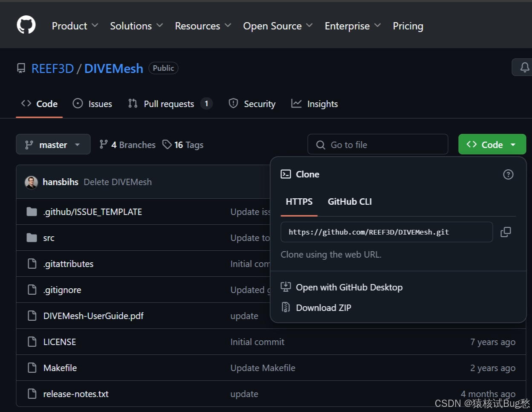The height and width of the screenshot is (412, 532).
Task: Click the repository icon beside REEF3D
Action: click(x=21, y=68)
